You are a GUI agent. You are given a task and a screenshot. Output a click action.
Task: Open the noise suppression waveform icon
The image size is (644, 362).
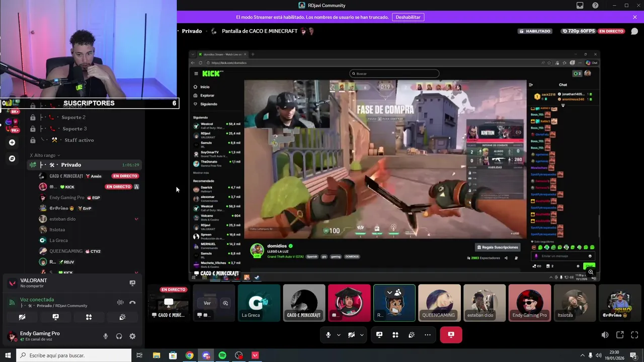pyautogui.click(x=120, y=302)
